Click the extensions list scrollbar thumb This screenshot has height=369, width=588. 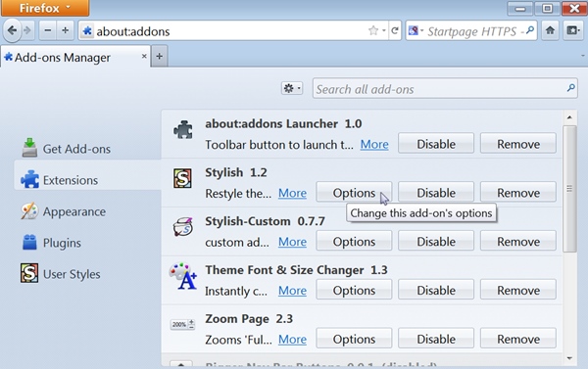pyautogui.click(x=569, y=189)
